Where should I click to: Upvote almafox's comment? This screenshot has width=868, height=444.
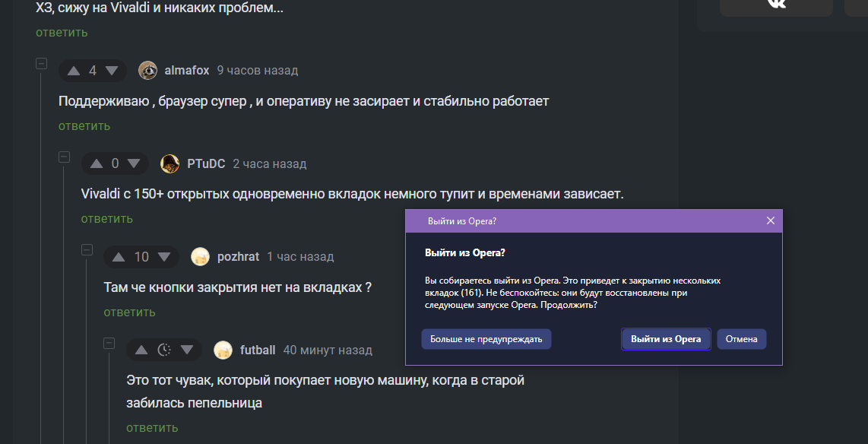(x=74, y=71)
